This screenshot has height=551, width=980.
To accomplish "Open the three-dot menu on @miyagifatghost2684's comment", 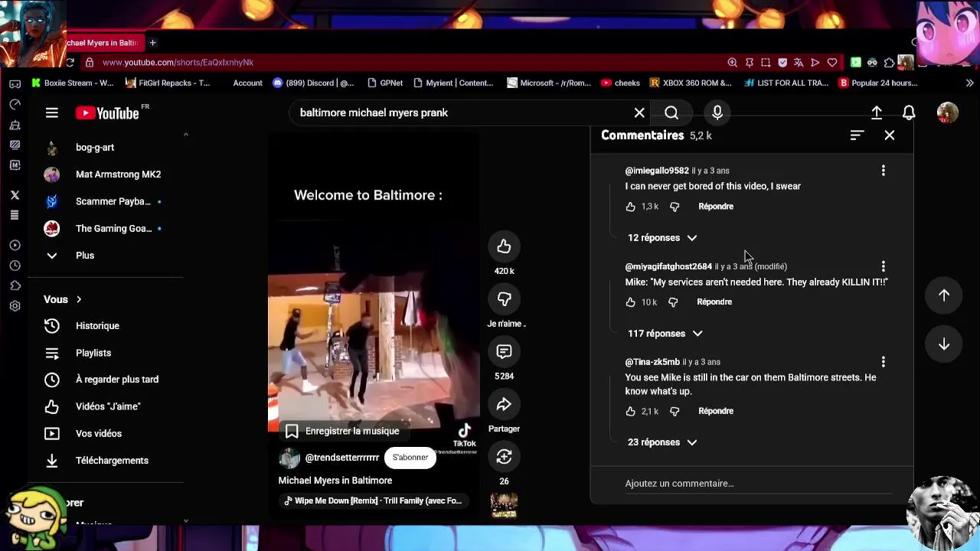I will [x=883, y=266].
